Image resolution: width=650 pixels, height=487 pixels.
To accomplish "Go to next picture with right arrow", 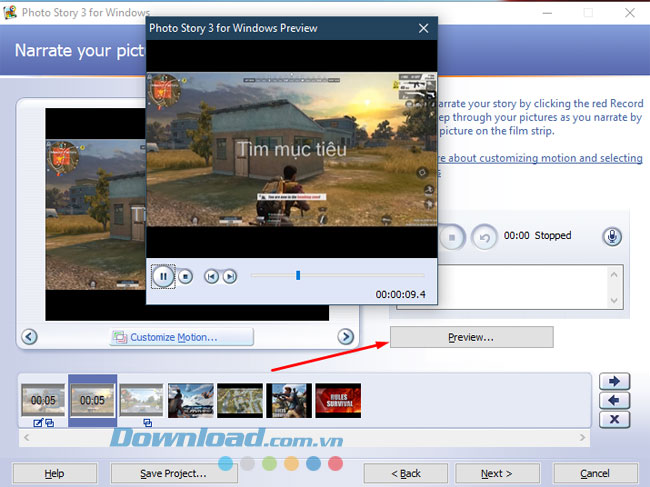I will 346,337.
